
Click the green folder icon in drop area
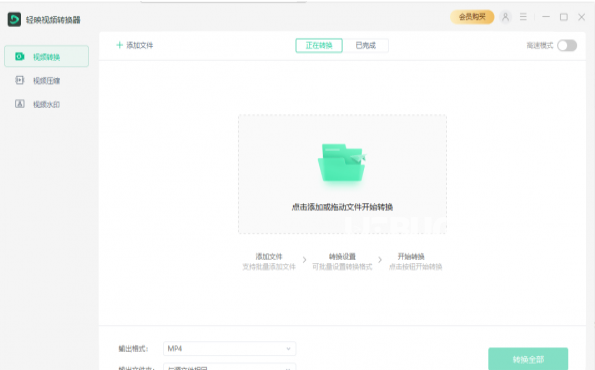point(342,163)
